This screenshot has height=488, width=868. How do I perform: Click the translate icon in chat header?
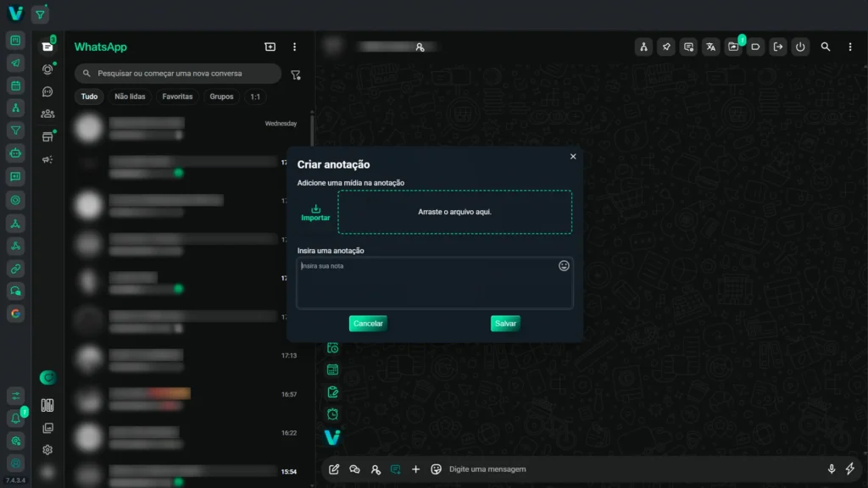pyautogui.click(x=710, y=47)
